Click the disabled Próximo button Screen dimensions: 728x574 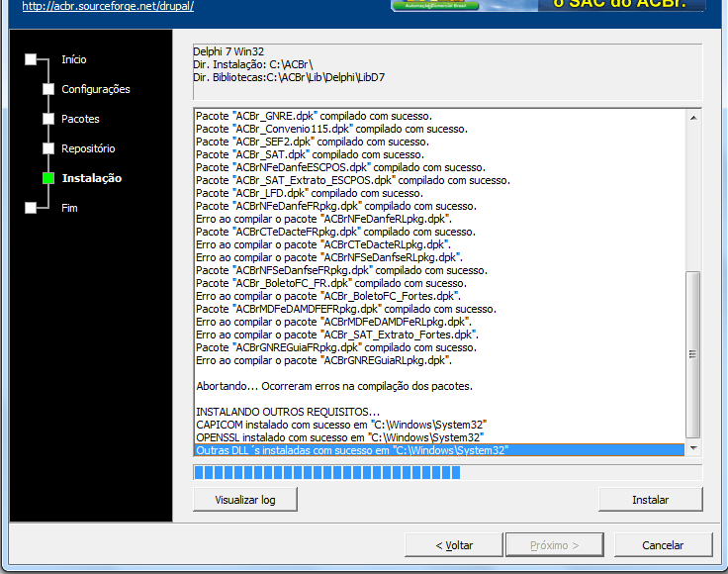point(555,545)
